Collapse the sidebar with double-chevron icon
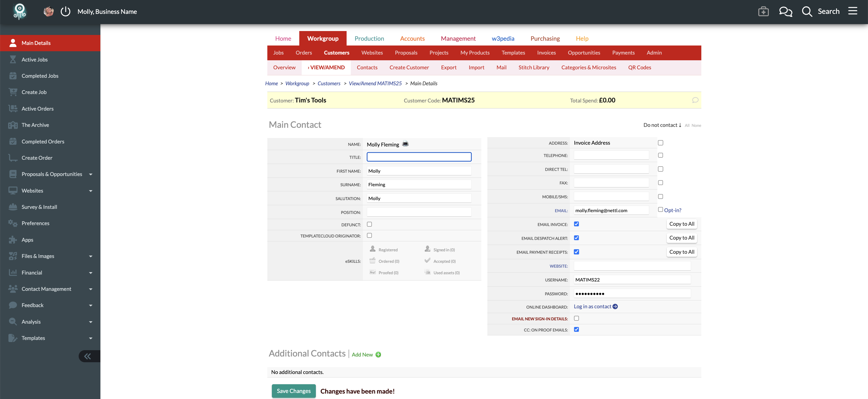The width and height of the screenshot is (868, 399). coord(88,356)
